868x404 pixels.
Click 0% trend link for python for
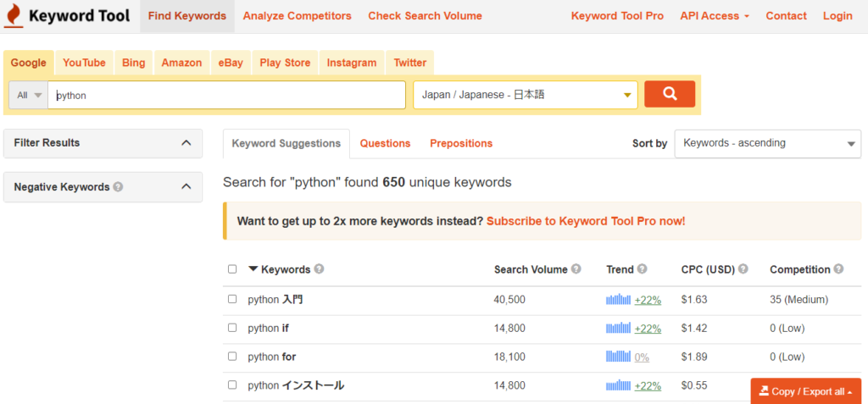[643, 357]
